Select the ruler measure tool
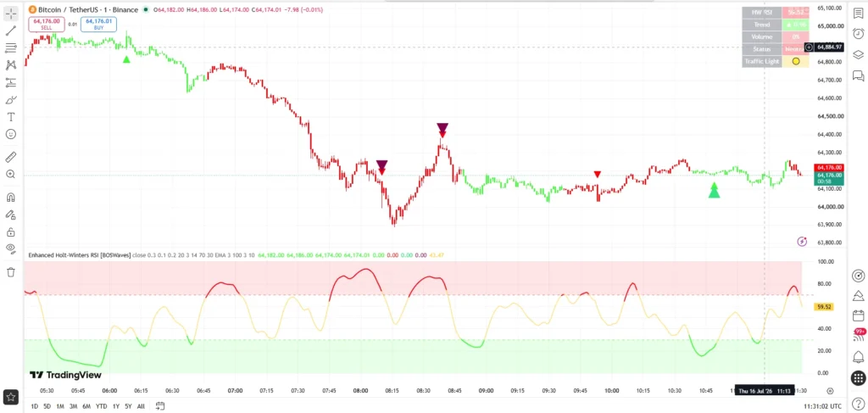This screenshot has width=868, height=413. pos(10,157)
